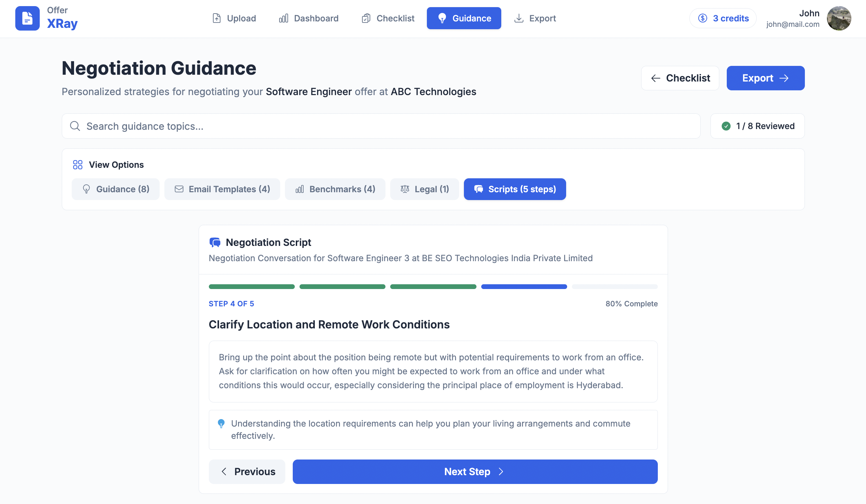Click the Negotiation Script chat bubbles icon

click(x=215, y=242)
